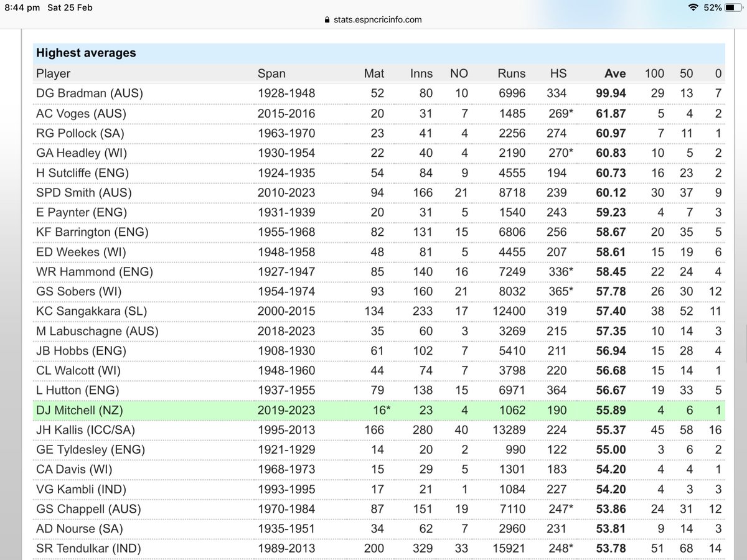Select VG Kambli (IND) row name
Viewport: 747px width, 560px height.
pyautogui.click(x=81, y=489)
